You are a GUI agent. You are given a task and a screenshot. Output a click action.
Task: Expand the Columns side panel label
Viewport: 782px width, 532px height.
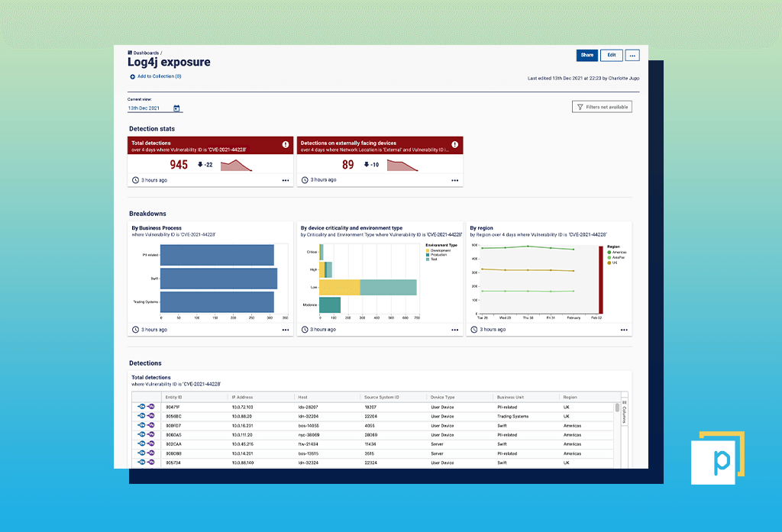[624, 414]
